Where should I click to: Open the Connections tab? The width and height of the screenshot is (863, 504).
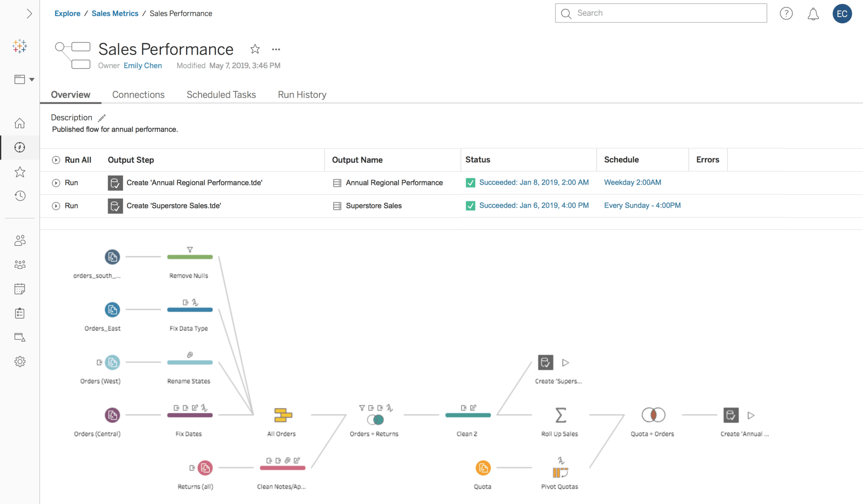pyautogui.click(x=139, y=94)
